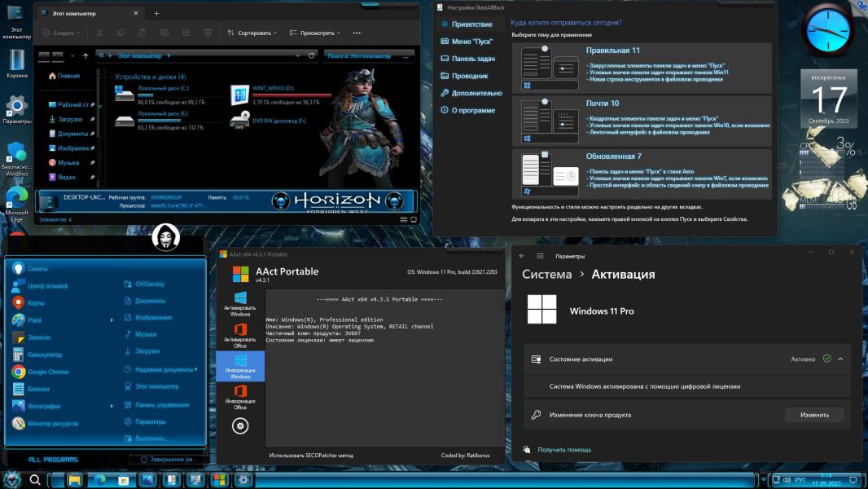Open the Сортировать dropdown in Explorer
Image resolution: width=868 pixels, height=489 pixels.
252,33
